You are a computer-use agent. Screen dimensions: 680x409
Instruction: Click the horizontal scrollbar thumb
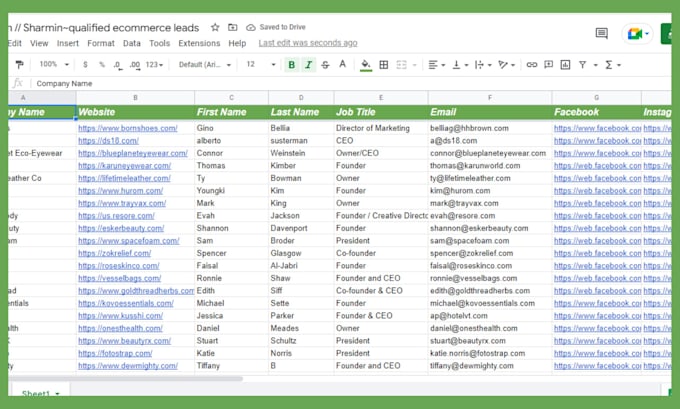click(126, 379)
